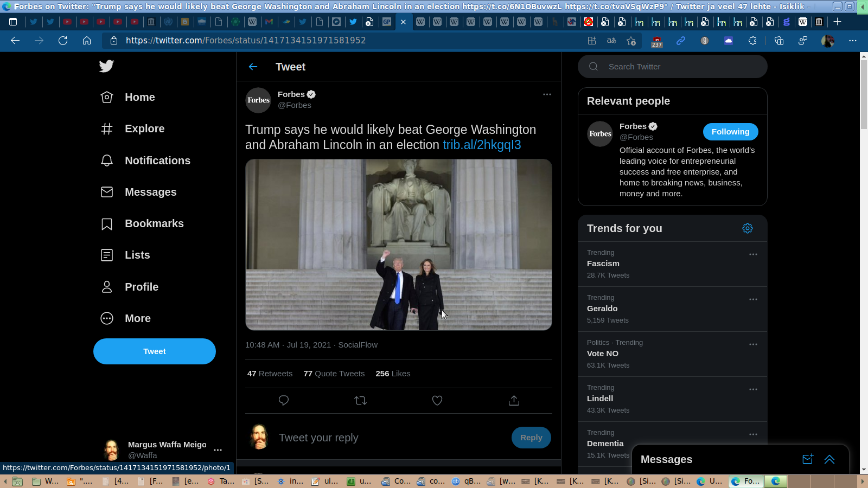Close the active Twitter tab
The width and height of the screenshot is (868, 488).
click(x=403, y=22)
